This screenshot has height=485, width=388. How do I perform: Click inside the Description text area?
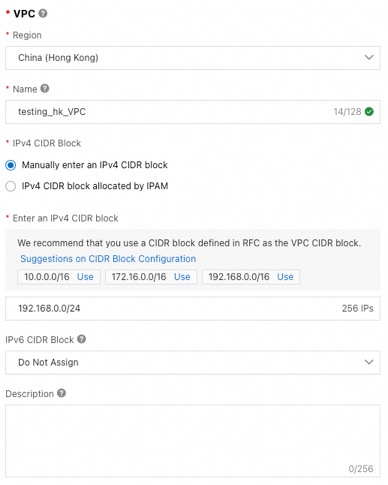coord(193,441)
